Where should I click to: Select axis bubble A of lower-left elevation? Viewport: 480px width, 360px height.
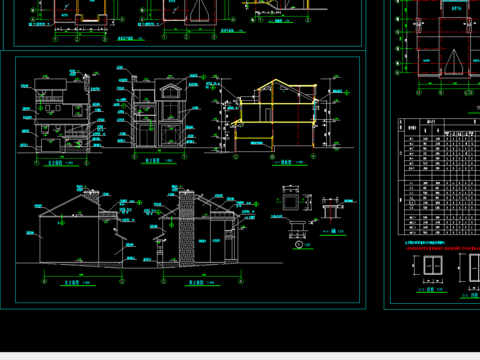tap(44, 281)
